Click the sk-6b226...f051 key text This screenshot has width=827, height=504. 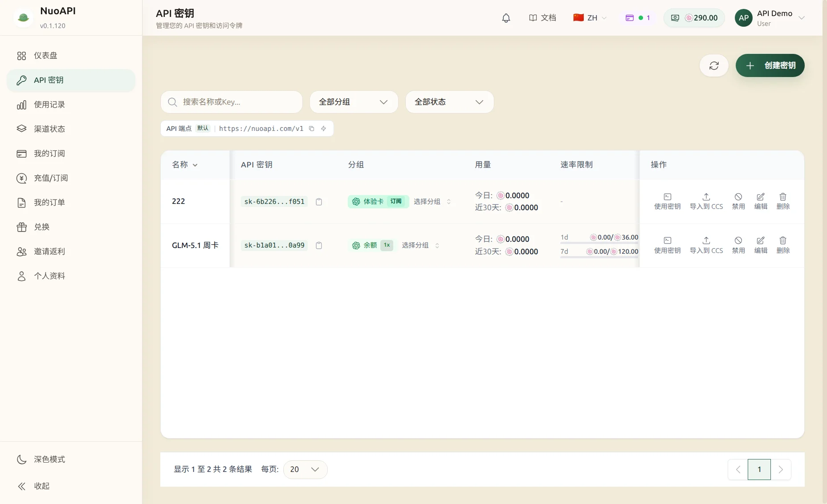coord(274,202)
